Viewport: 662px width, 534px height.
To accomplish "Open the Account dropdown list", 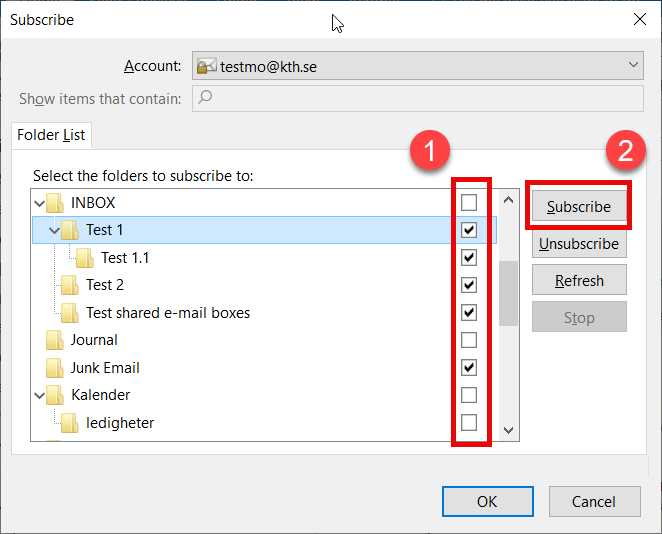I will [x=634, y=66].
